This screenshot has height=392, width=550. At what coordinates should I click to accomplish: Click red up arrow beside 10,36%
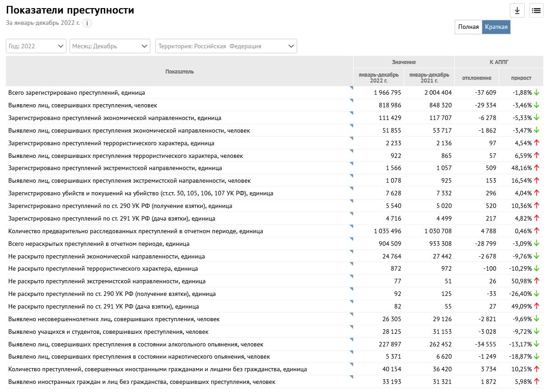click(x=536, y=206)
